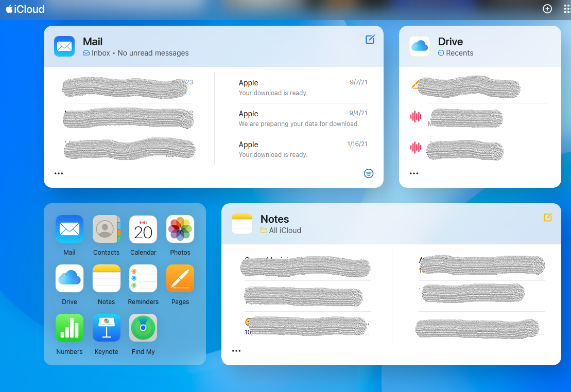571x392 pixels.
Task: Open the Reminders app icon
Action: (x=143, y=278)
